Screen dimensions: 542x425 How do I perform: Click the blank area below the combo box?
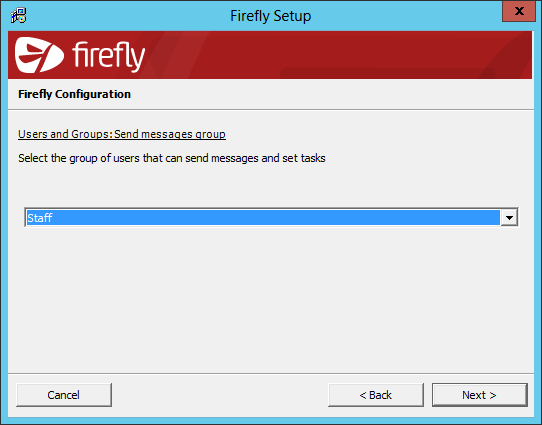coord(271,299)
